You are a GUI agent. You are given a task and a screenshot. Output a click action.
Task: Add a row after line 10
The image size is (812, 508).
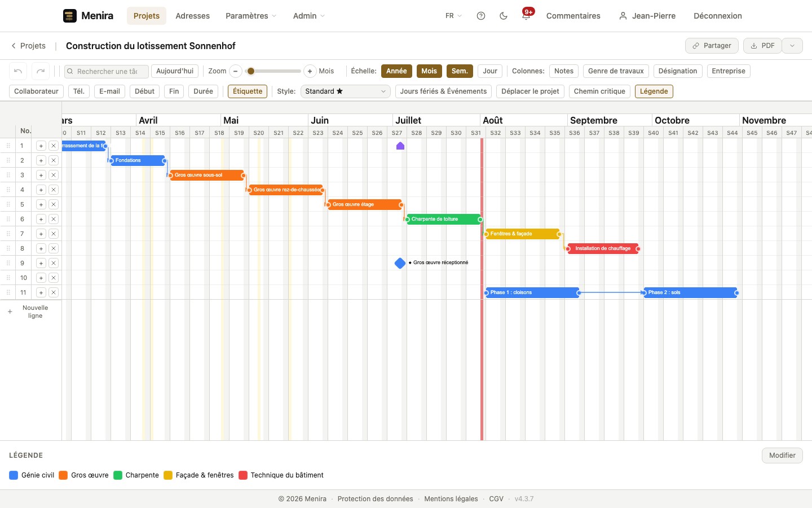(x=41, y=278)
